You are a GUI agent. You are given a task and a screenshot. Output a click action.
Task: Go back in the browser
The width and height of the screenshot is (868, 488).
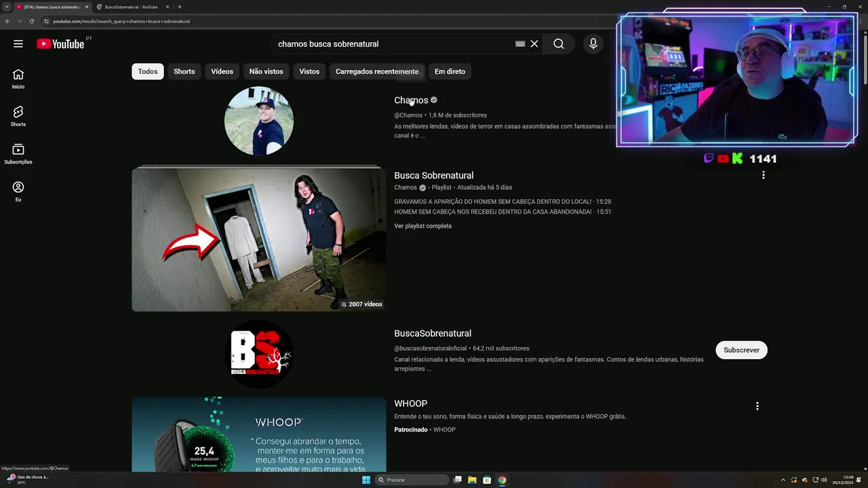tap(7, 21)
